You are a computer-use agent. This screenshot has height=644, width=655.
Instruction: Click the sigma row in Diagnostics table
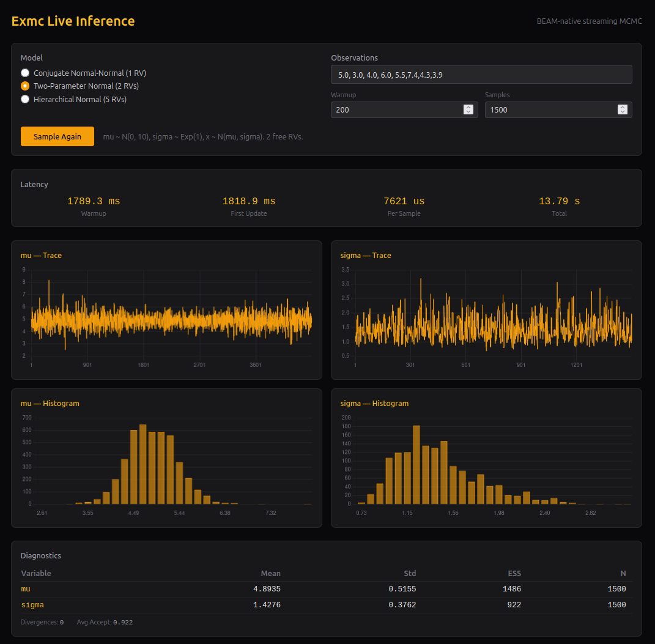323,605
